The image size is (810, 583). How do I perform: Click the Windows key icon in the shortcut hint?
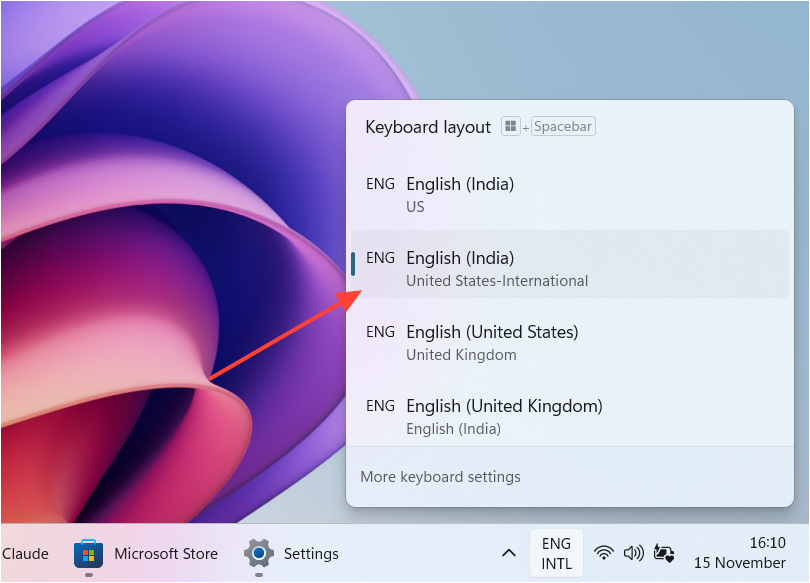[510, 126]
